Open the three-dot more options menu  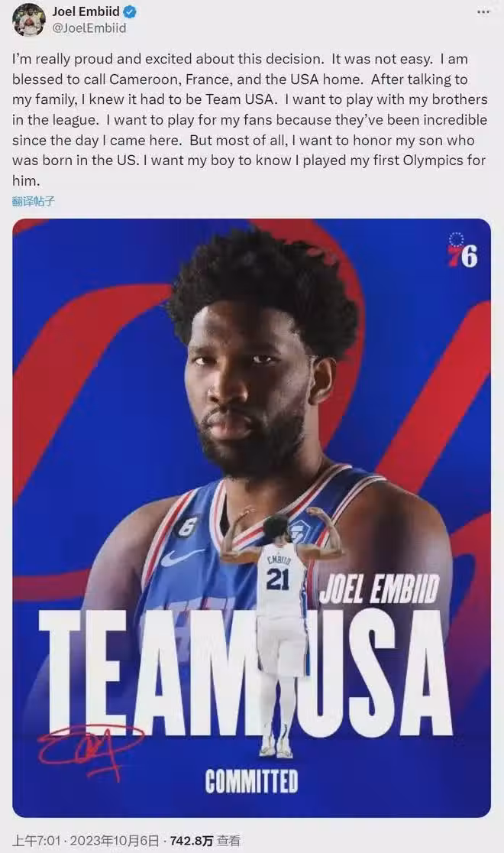click(x=483, y=12)
